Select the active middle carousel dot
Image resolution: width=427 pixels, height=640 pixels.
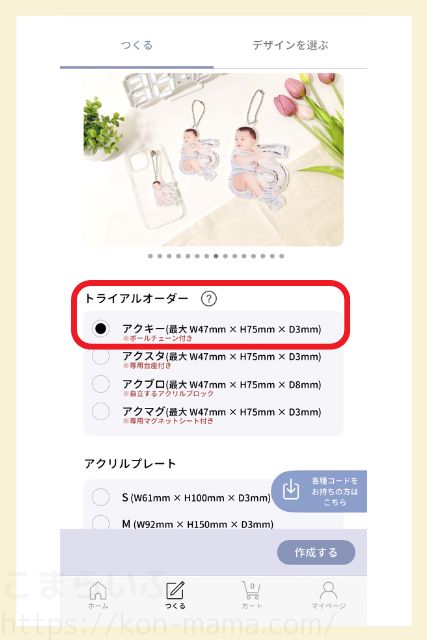point(216,256)
